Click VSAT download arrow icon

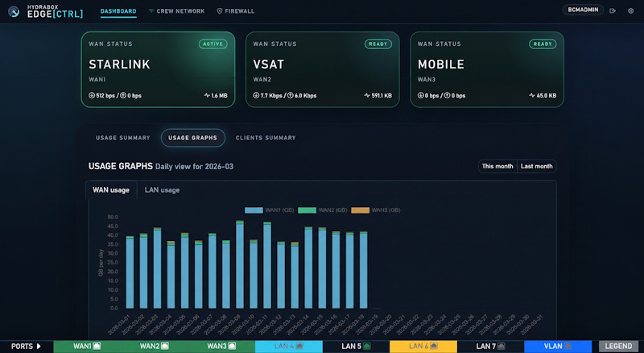click(256, 95)
